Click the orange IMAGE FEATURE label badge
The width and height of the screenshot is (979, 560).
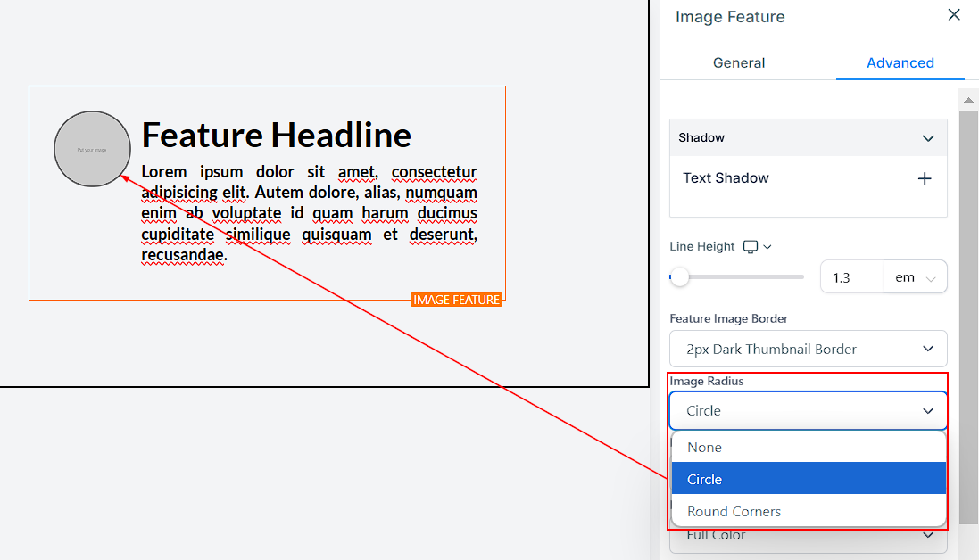[457, 300]
